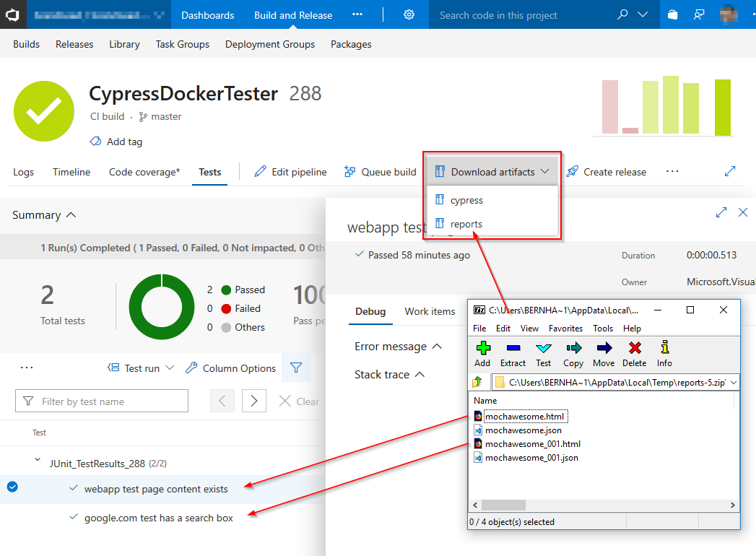The image size is (756, 556).
Task: Open the Work items tab
Action: pos(430,311)
